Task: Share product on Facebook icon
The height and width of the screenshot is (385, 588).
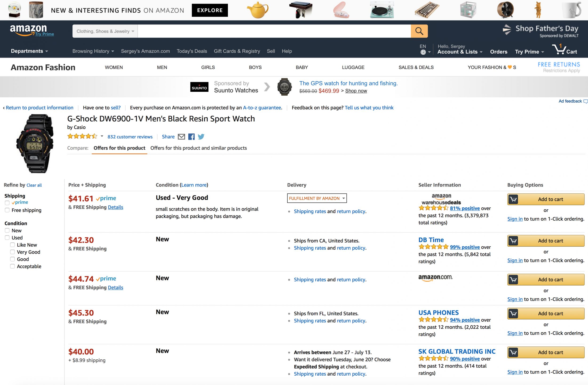Action: [x=191, y=137]
